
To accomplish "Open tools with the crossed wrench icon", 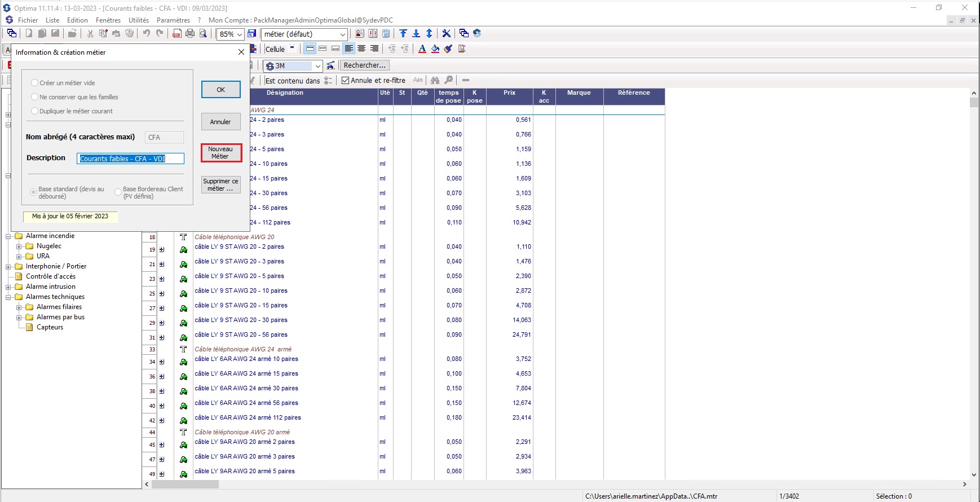I will (x=447, y=33).
